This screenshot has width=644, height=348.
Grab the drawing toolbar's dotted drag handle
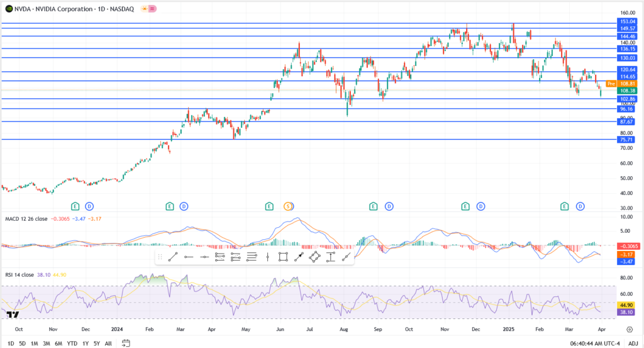pyautogui.click(x=159, y=257)
